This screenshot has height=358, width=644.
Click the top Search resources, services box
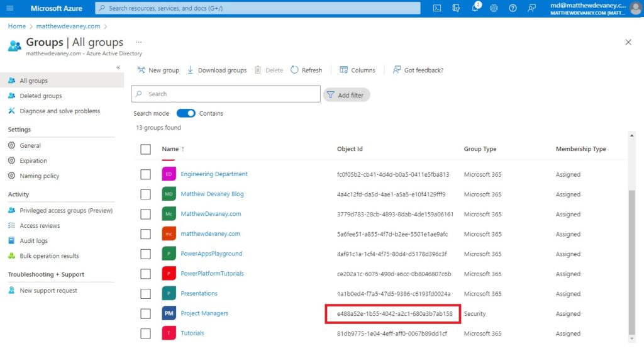pos(257,8)
